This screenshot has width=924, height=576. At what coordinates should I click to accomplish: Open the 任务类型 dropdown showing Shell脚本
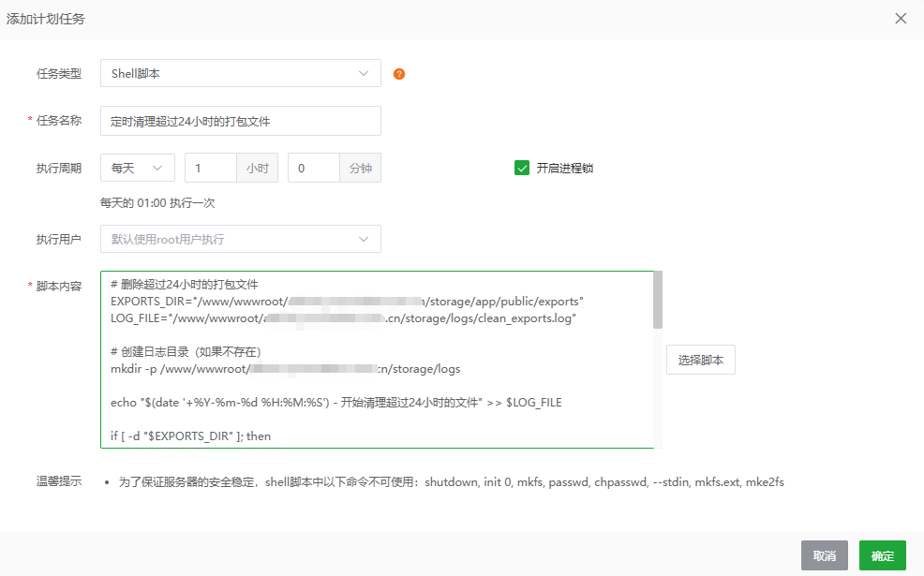(x=240, y=73)
